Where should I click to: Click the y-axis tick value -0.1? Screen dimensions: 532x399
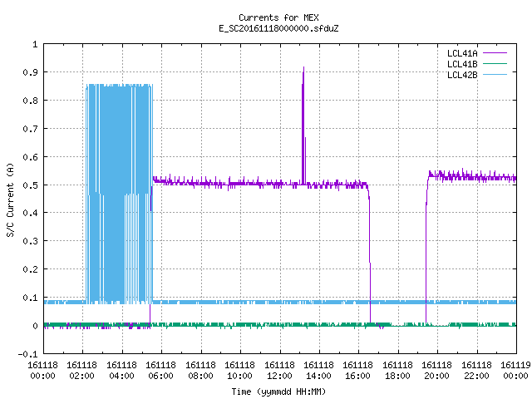(27, 354)
